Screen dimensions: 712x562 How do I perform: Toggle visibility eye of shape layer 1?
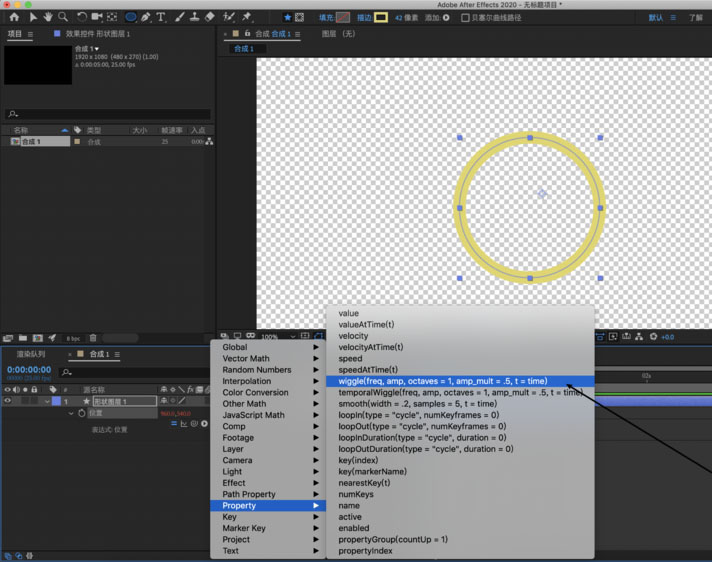pos(7,401)
